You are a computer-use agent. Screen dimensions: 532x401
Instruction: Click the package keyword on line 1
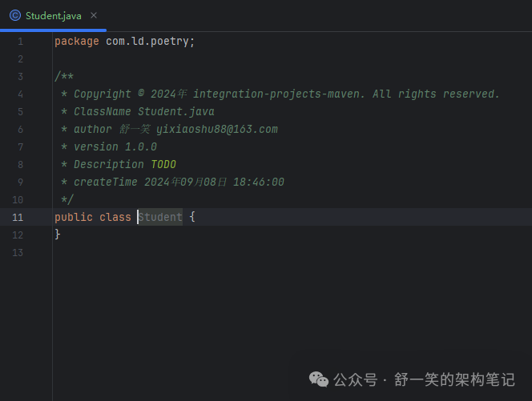(x=77, y=42)
